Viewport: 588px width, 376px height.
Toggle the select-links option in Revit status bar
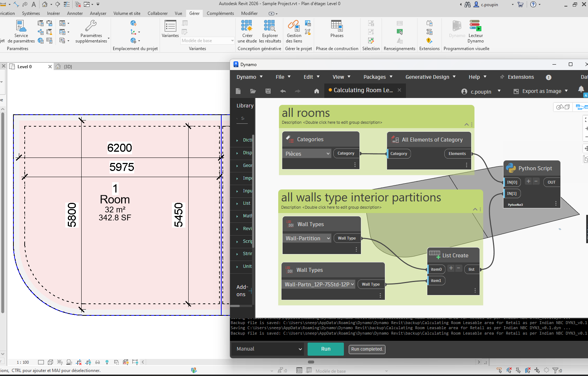coord(499,370)
